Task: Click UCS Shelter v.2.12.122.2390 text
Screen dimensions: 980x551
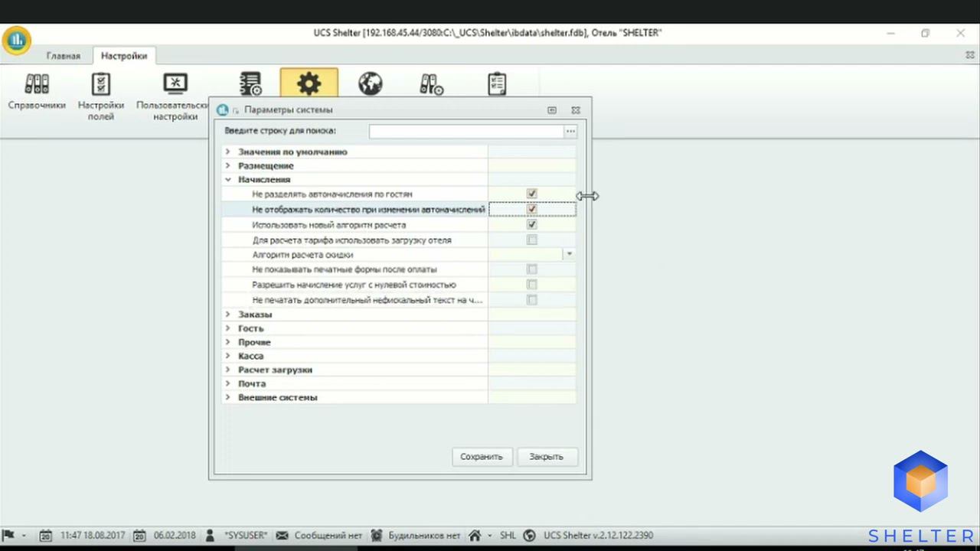Action: tap(599, 536)
